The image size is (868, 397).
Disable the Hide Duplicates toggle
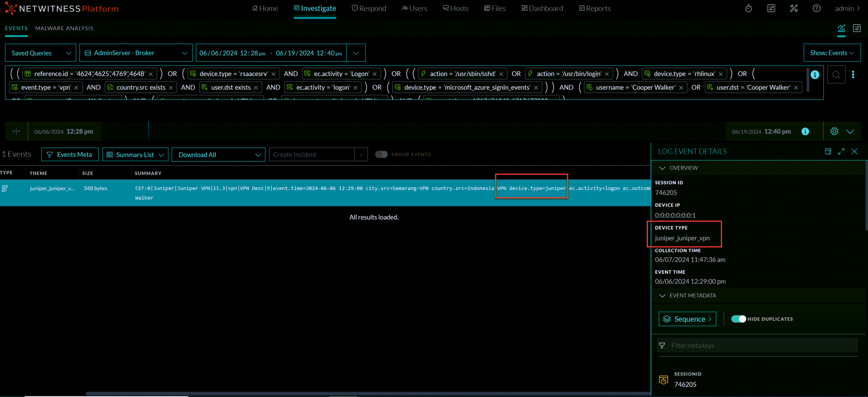pyautogui.click(x=739, y=319)
